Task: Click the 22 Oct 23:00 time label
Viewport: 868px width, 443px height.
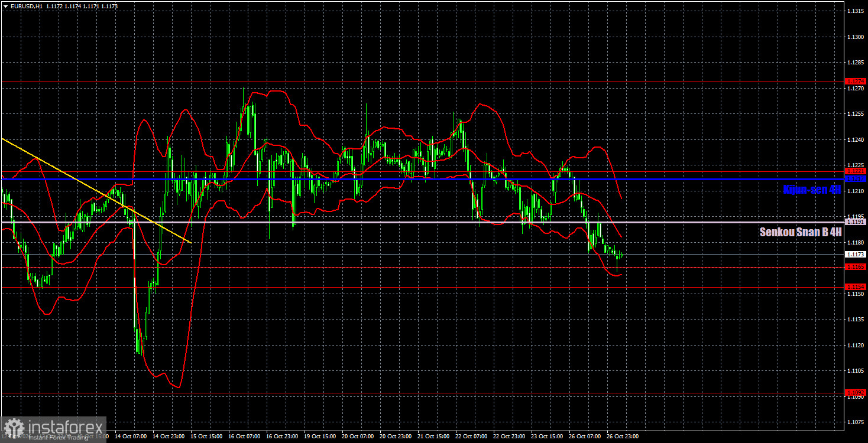Action: pos(508,437)
